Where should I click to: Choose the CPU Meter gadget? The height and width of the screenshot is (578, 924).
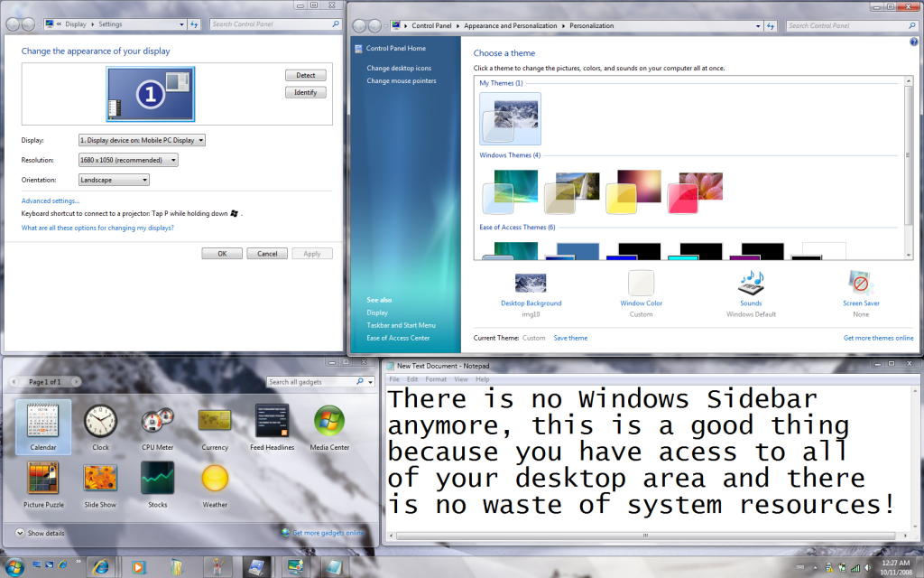tap(157, 427)
